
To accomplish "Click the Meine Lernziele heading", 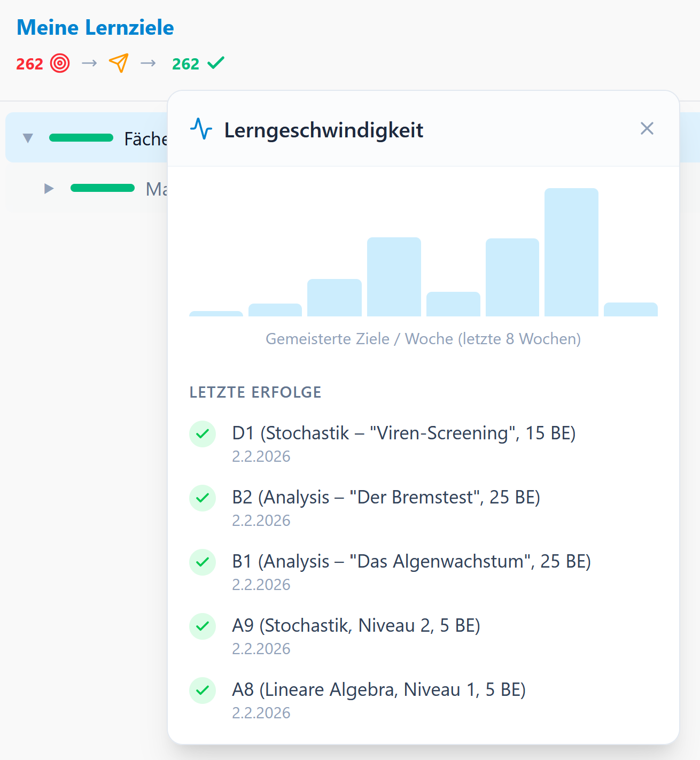I will pos(95,27).
